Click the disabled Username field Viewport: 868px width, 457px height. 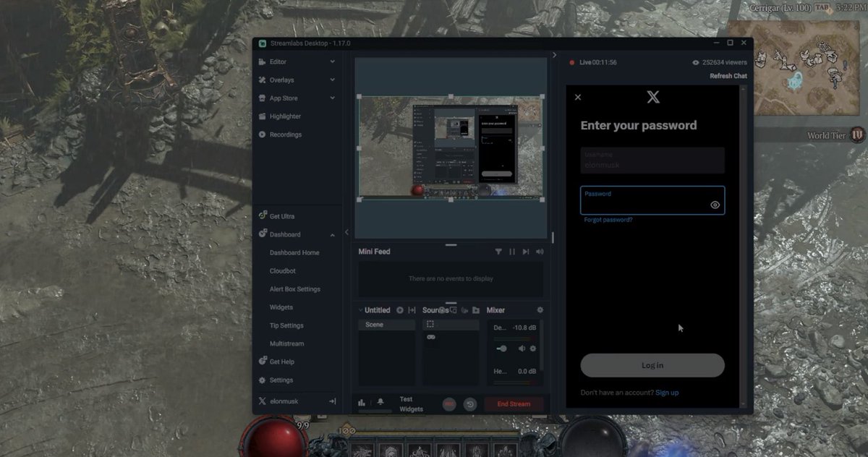pos(652,160)
